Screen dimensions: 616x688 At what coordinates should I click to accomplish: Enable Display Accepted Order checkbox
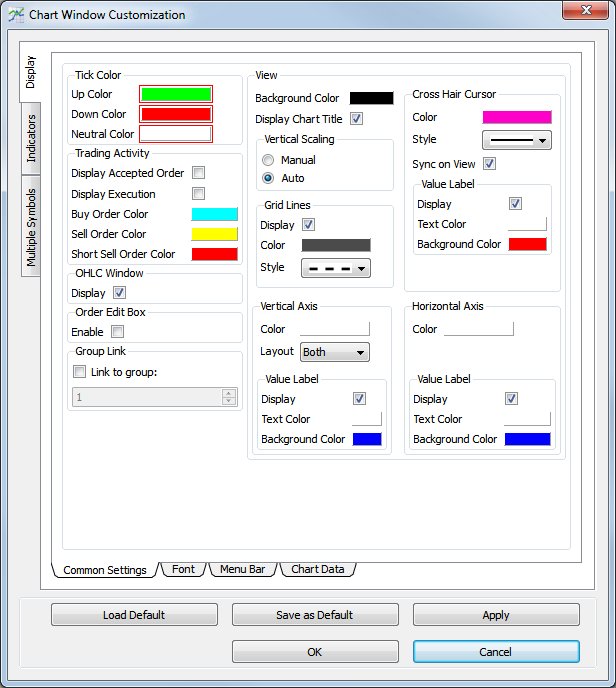coord(198,173)
